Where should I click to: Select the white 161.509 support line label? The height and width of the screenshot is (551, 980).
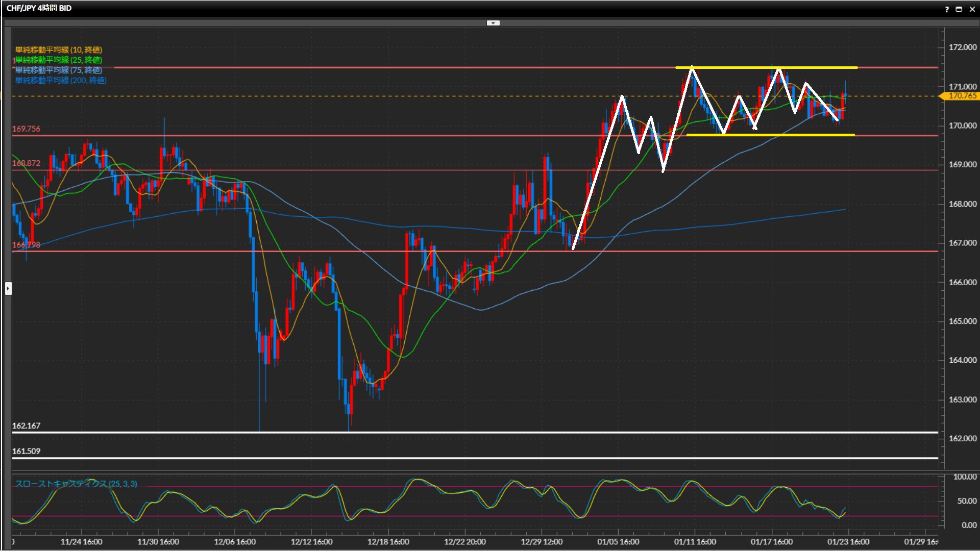(x=26, y=451)
